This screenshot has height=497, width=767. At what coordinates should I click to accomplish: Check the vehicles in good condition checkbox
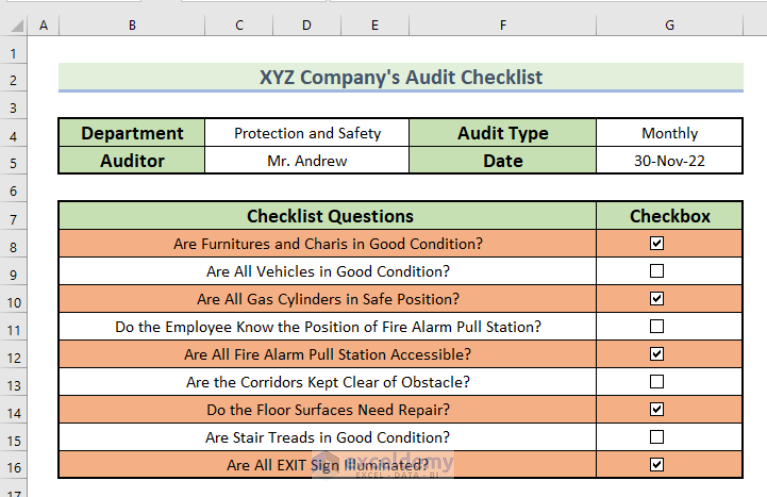657,271
